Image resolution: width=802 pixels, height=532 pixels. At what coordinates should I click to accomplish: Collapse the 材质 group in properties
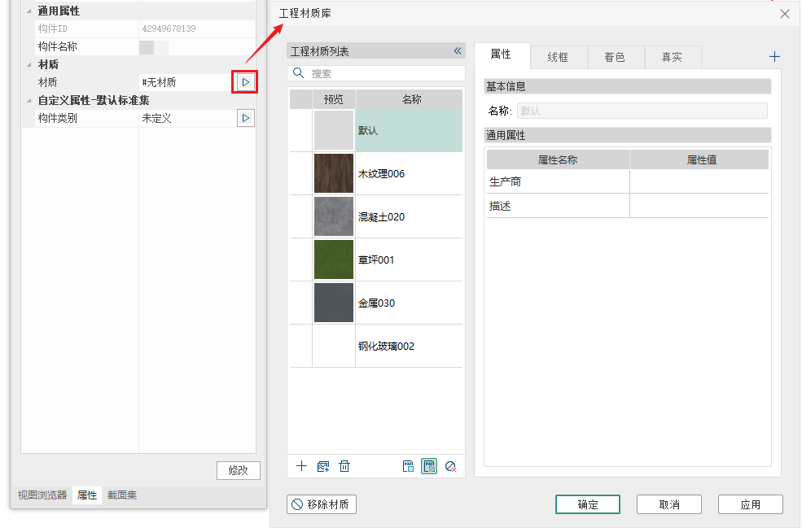pyautogui.click(x=29, y=64)
